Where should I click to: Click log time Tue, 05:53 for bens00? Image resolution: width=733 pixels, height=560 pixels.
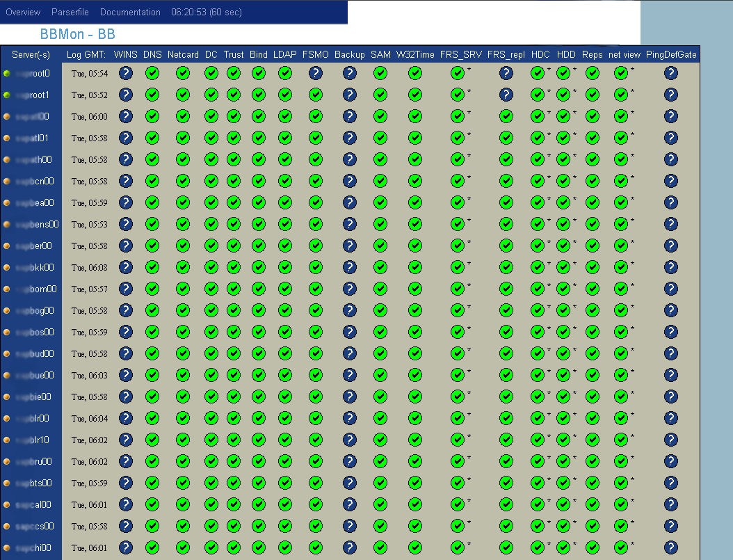[x=89, y=225]
